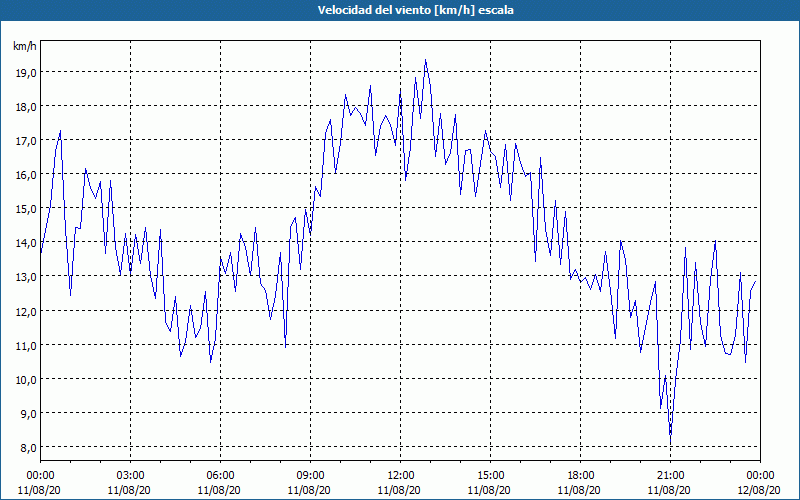Click the "11,0" y-axis label
Viewport: 800px width, 500px height.
(26, 345)
